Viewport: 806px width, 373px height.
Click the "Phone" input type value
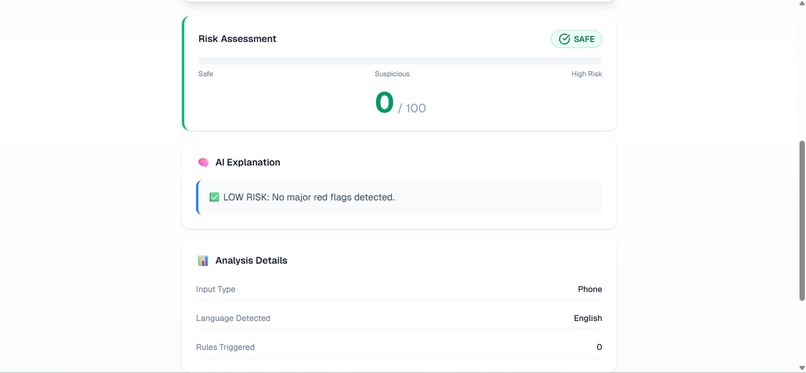tap(590, 289)
